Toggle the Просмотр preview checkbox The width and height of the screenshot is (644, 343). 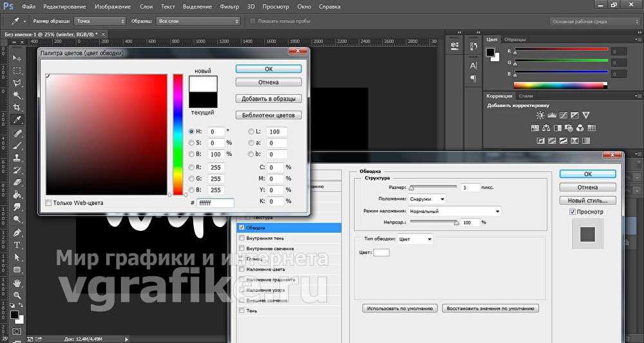click(573, 212)
